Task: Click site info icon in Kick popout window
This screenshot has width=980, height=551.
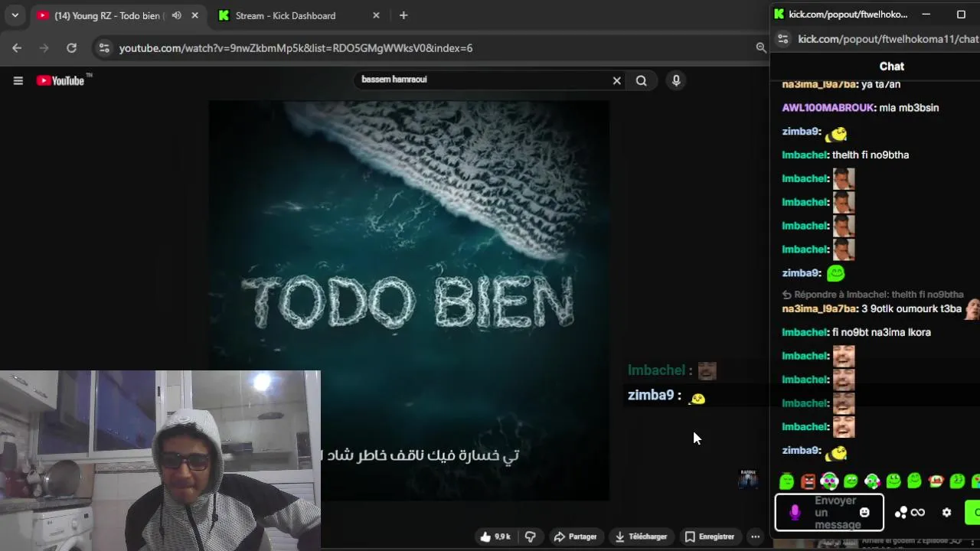Action: coord(782,39)
